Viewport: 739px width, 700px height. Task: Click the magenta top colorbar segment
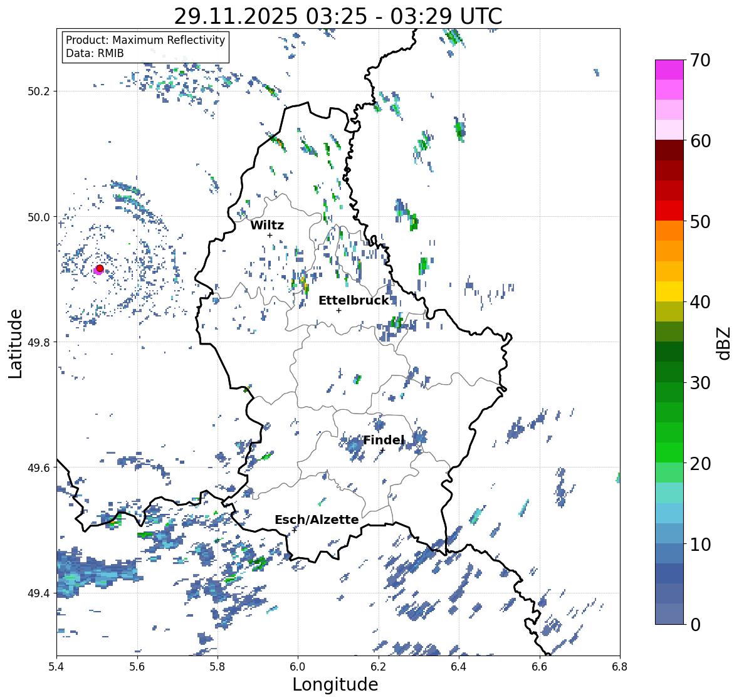click(669, 70)
